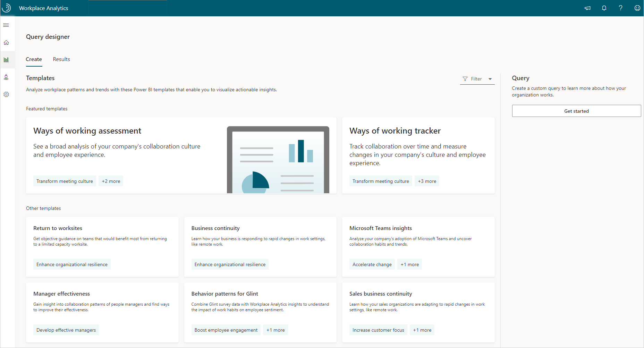The height and width of the screenshot is (348, 644).
Task: Click the Boost employee engagement tag
Action: pyautogui.click(x=226, y=330)
